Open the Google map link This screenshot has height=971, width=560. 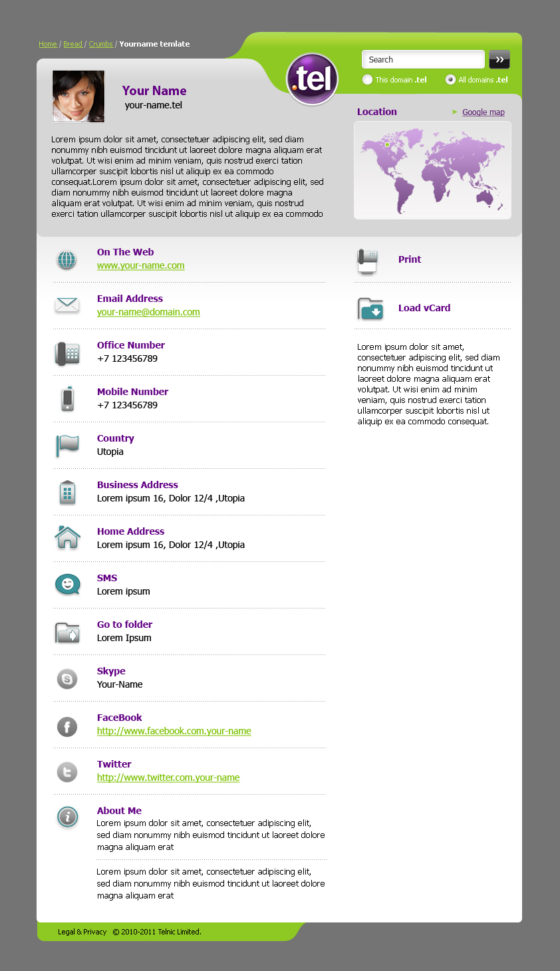(x=484, y=112)
